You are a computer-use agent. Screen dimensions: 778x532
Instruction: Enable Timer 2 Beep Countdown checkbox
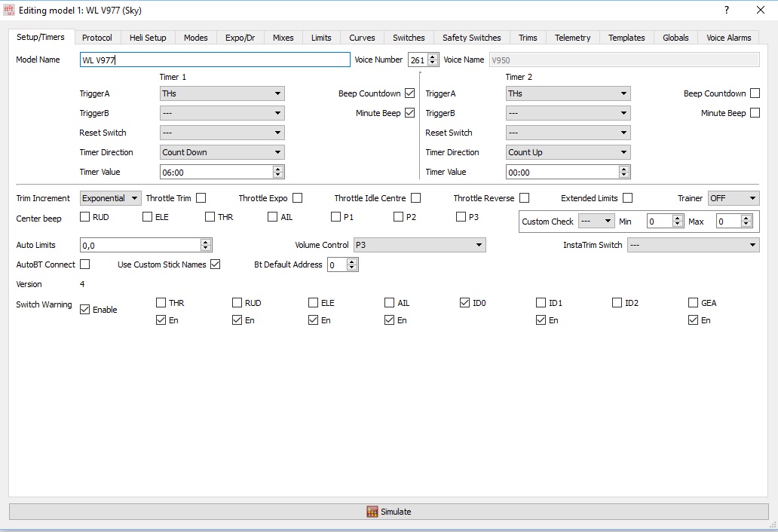click(755, 93)
